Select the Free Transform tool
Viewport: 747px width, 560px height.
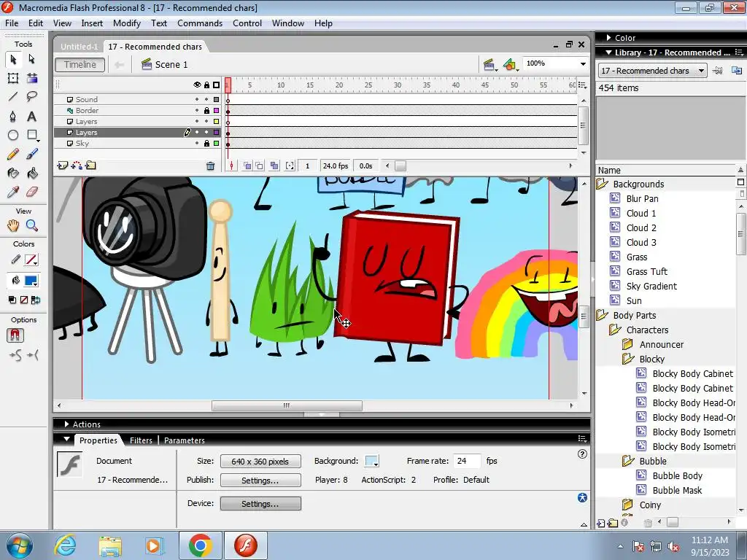click(x=13, y=78)
